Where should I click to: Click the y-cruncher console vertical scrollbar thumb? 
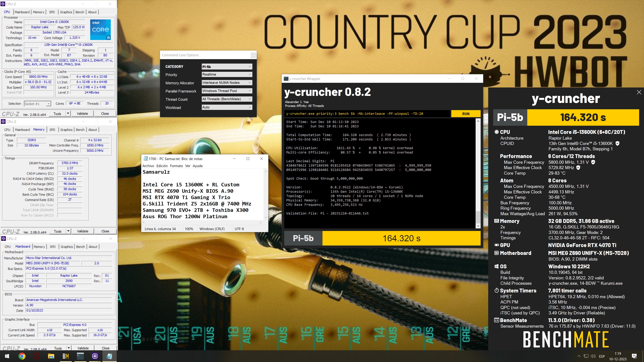(478, 218)
